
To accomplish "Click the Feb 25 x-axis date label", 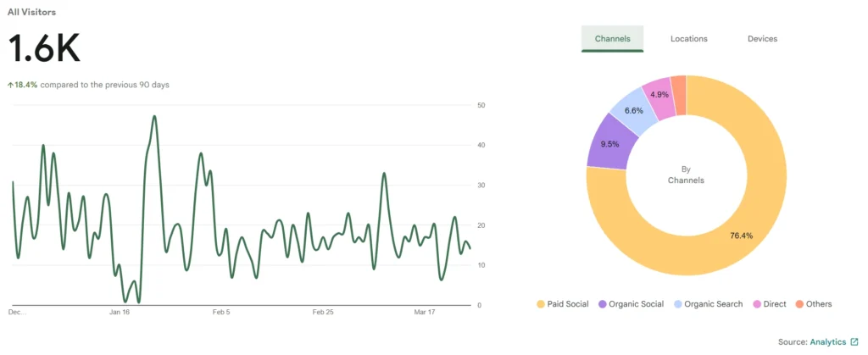I will tap(324, 313).
